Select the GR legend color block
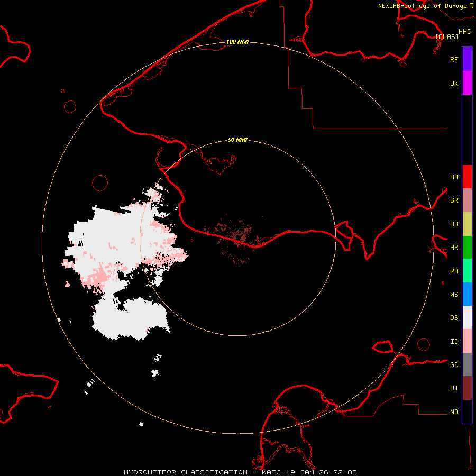Viewport: 476px width, 476px height. (467, 200)
